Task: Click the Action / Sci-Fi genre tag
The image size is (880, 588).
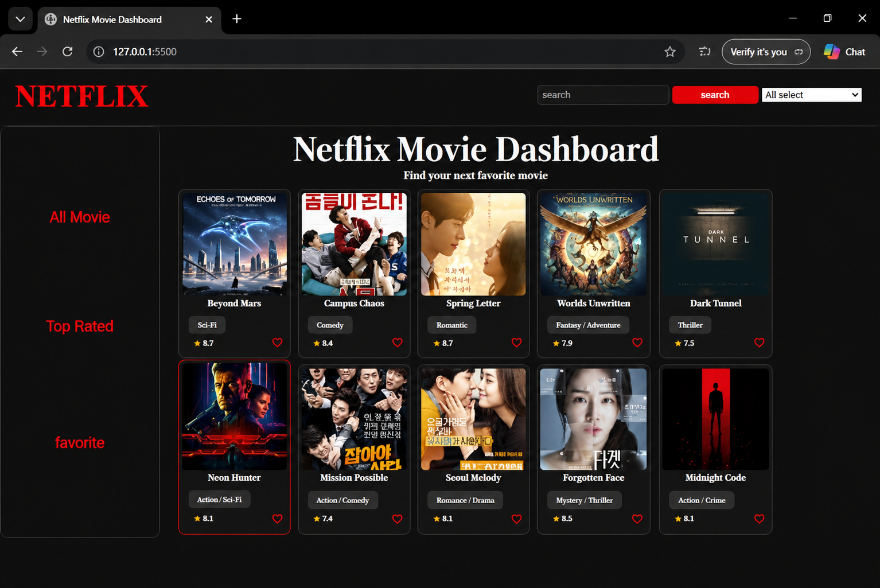Action: click(x=219, y=500)
